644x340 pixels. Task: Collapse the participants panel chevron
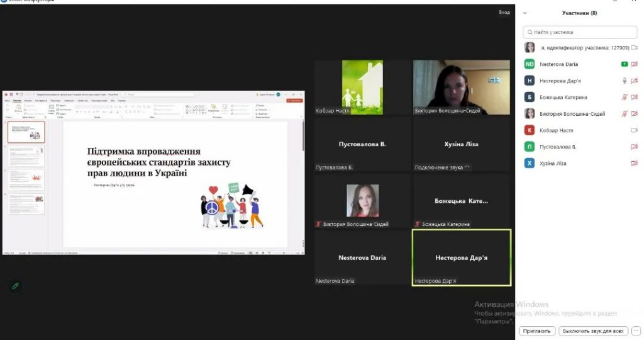click(525, 13)
